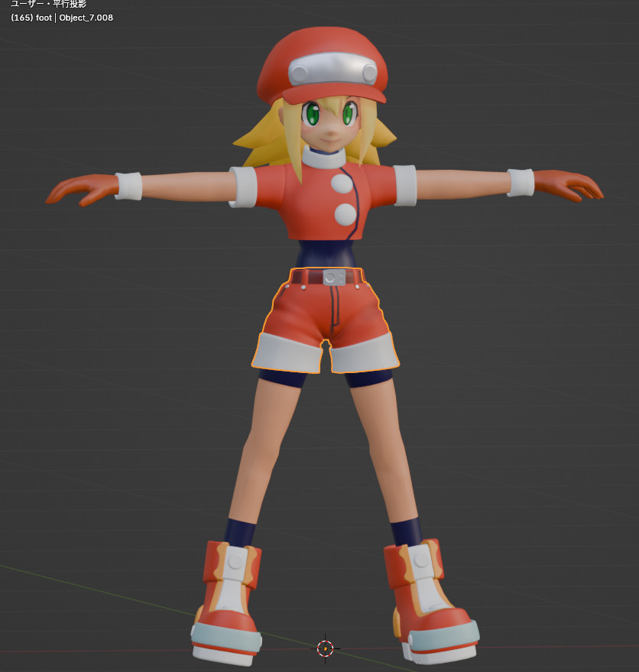Image resolution: width=639 pixels, height=672 pixels.
Task: Select the white collar around the neck
Action: coord(323,158)
